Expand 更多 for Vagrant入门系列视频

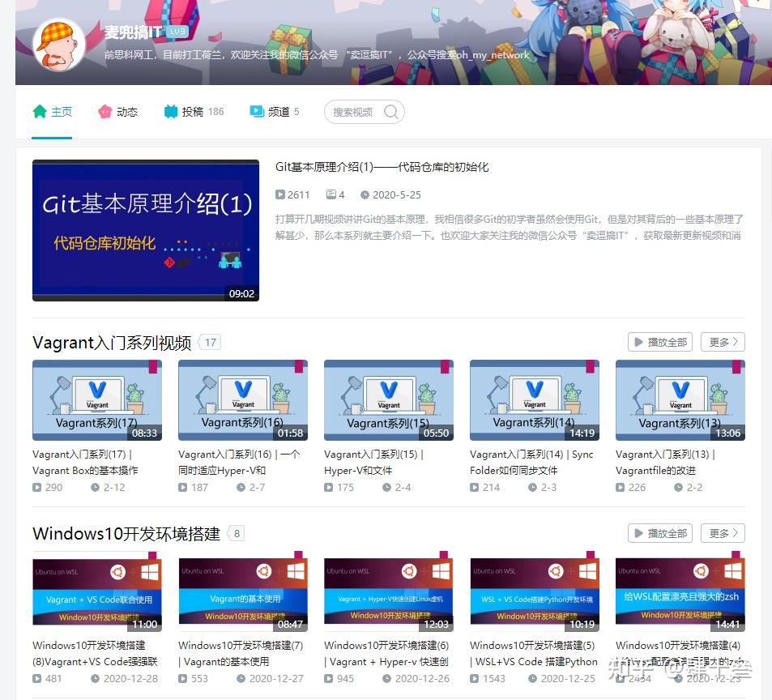723,342
